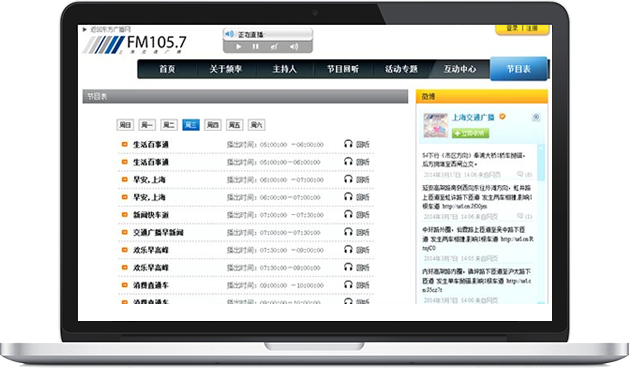The width and height of the screenshot is (629, 368).
Task: Open the 主持人 navigation item
Action: (284, 69)
